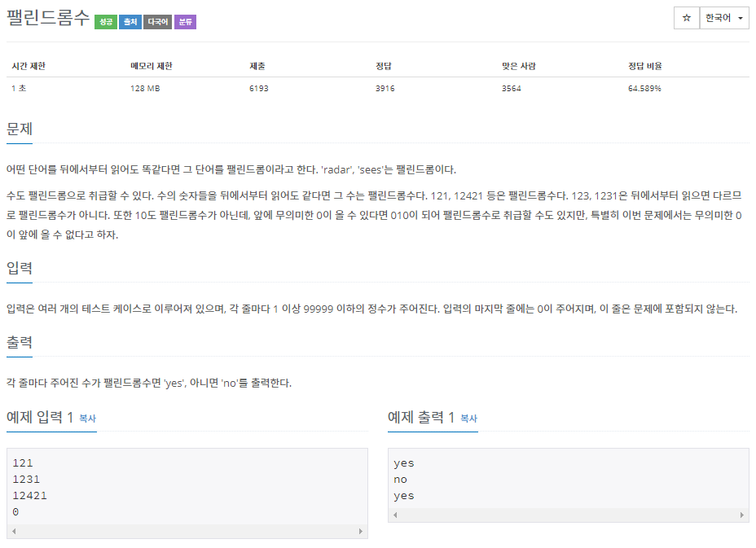Click the input description mentioning 99999
This screenshot has height=548, width=756.
[x=371, y=309]
